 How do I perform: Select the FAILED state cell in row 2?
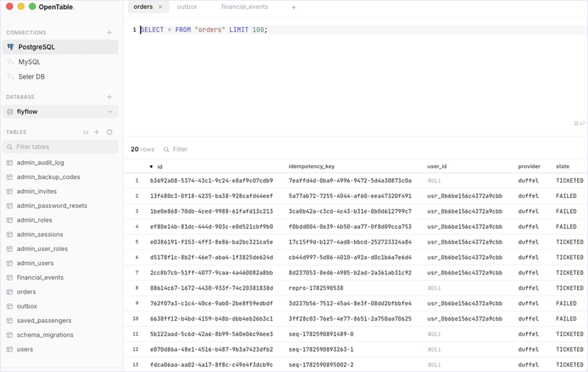point(566,196)
